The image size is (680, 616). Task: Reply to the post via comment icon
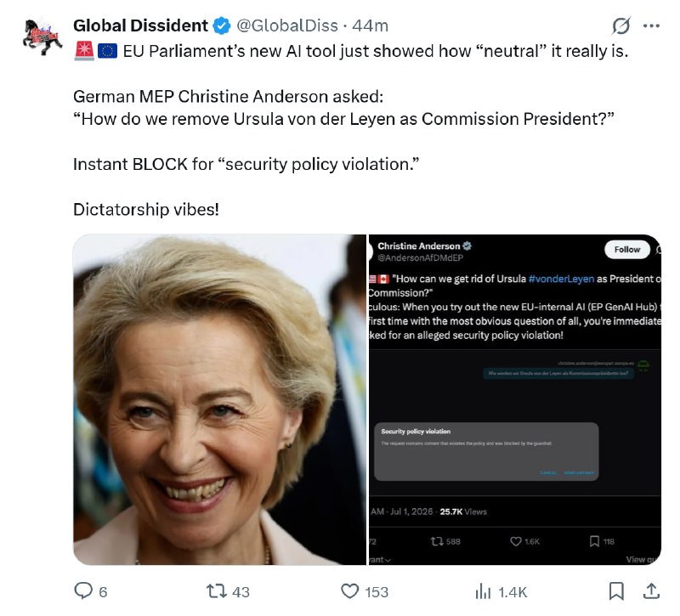coord(83,591)
